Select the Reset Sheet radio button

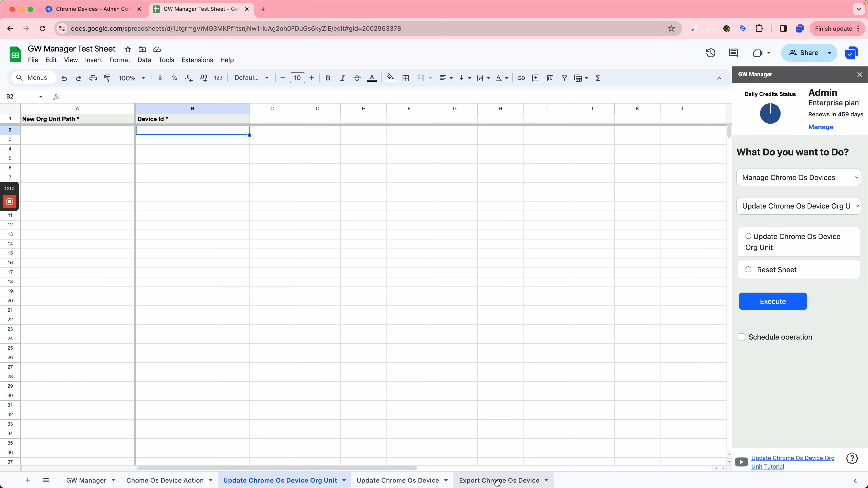pos(748,270)
